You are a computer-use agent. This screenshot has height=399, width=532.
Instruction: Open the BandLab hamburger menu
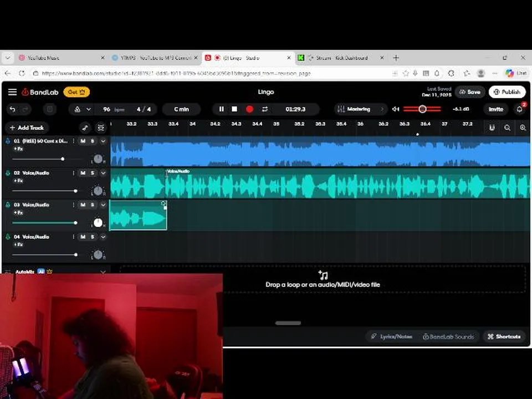tap(13, 92)
